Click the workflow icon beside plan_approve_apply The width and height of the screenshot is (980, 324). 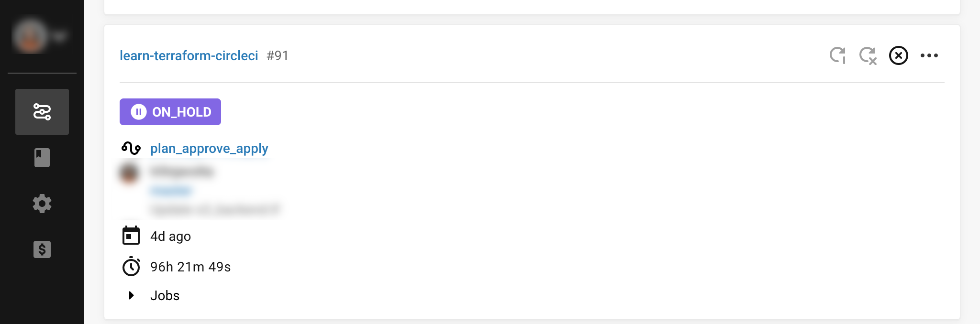point(131,149)
